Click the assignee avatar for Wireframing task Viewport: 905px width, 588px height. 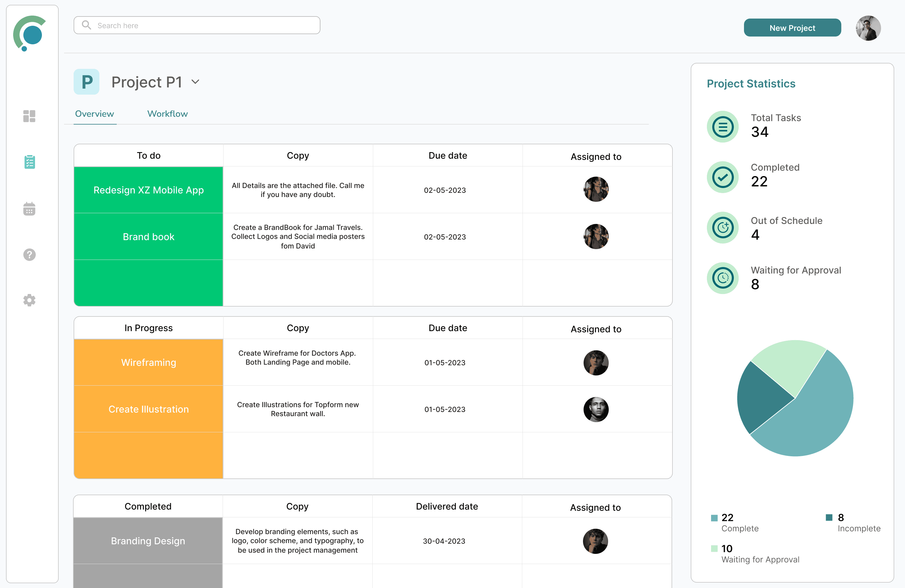pos(596,363)
